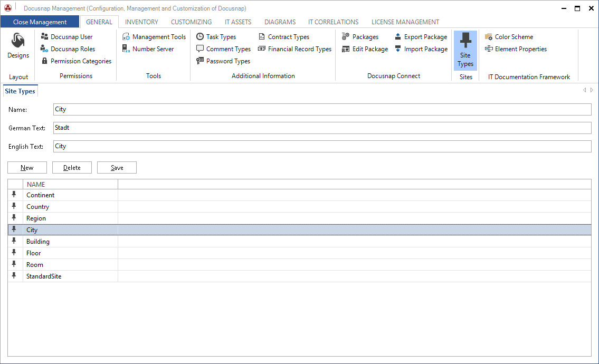
Task: Click the Docusnap logo in the title bar
Action: 7,8
